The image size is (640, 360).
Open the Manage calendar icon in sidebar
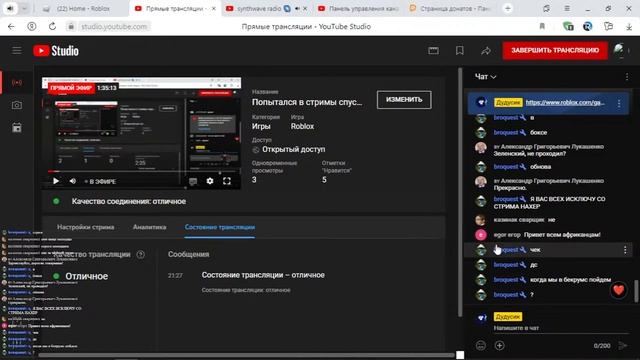pos(17,128)
